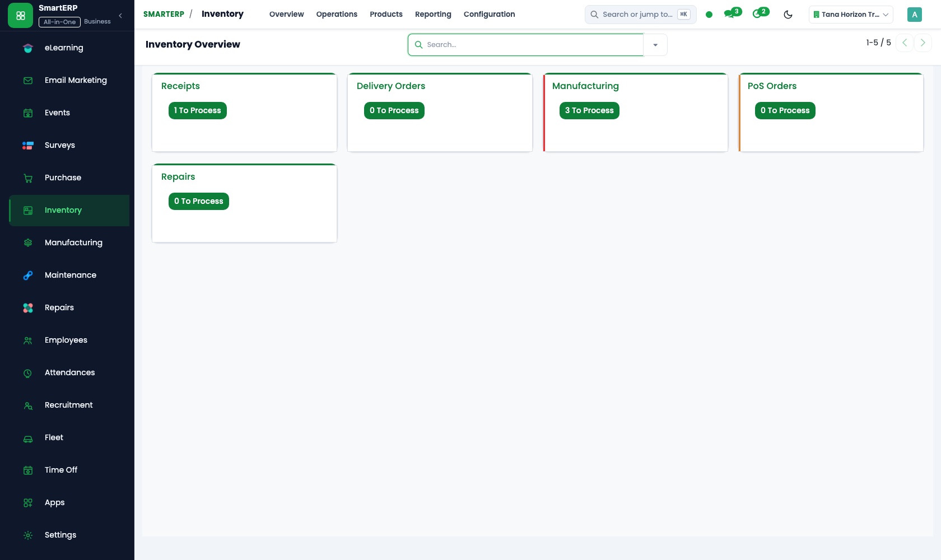Open the Delivery Orders card title
941x560 pixels.
391,86
